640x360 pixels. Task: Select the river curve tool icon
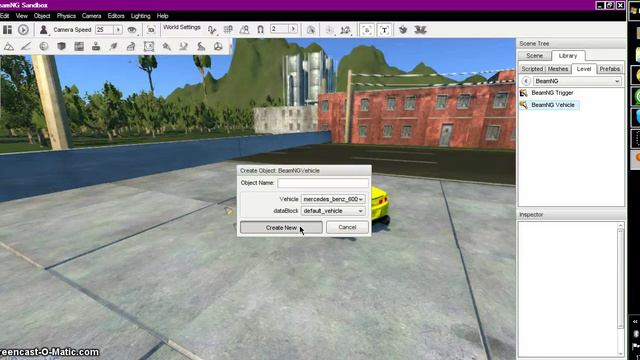pos(184,47)
